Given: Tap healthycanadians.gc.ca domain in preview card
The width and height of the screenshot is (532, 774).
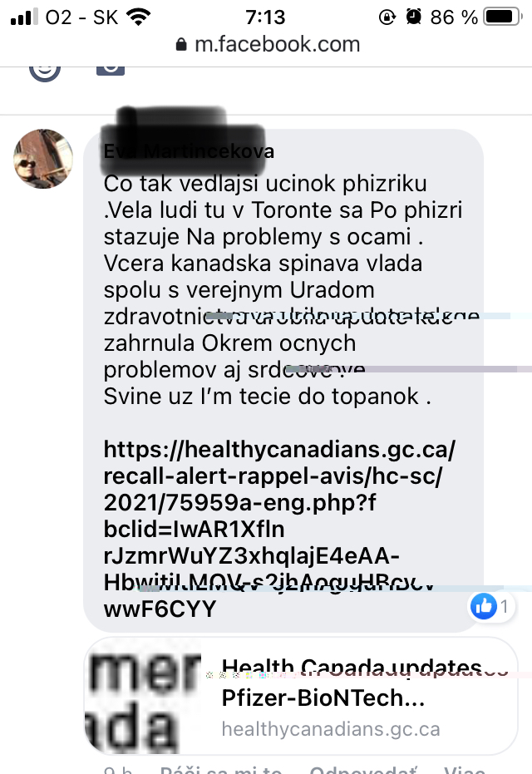Looking at the screenshot, I should pyautogui.click(x=331, y=729).
